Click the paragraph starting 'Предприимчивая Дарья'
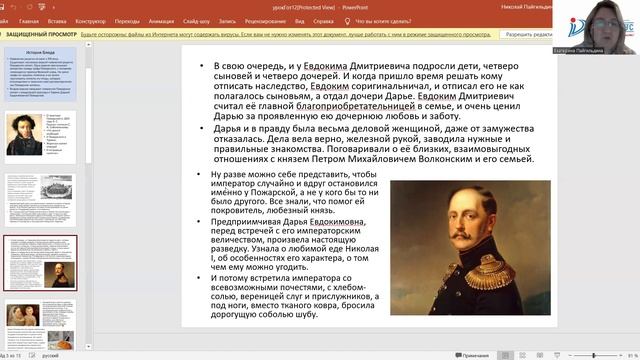 294,244
